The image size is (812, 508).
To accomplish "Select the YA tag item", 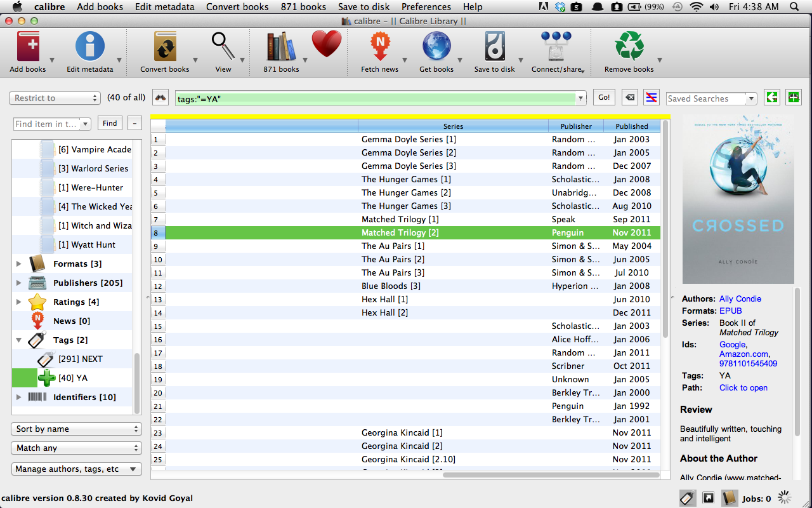I will pos(73,378).
